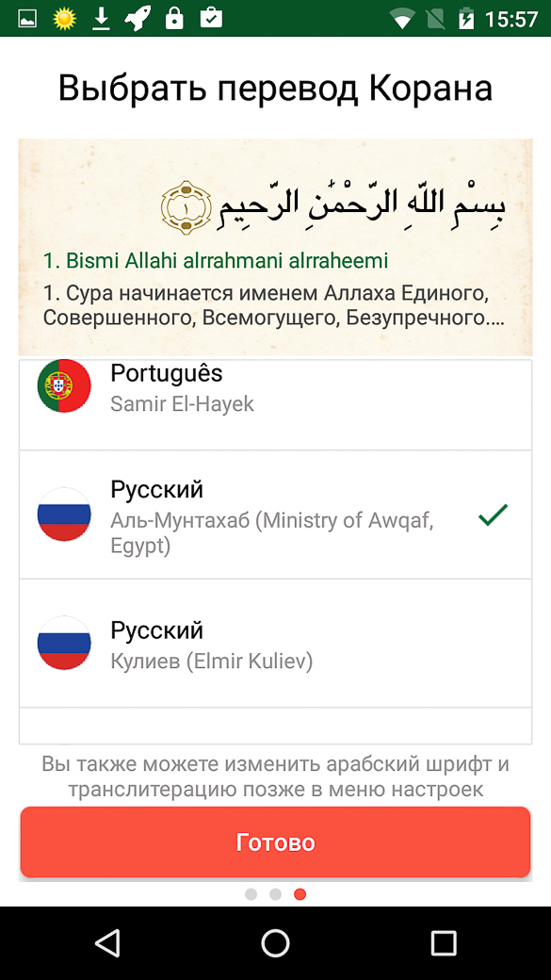Tap the recent apps square icon
The width and height of the screenshot is (551, 980).
(444, 942)
